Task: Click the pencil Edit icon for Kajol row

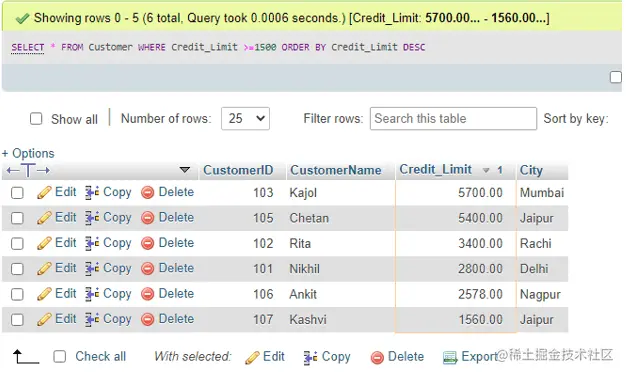Action: click(44, 192)
